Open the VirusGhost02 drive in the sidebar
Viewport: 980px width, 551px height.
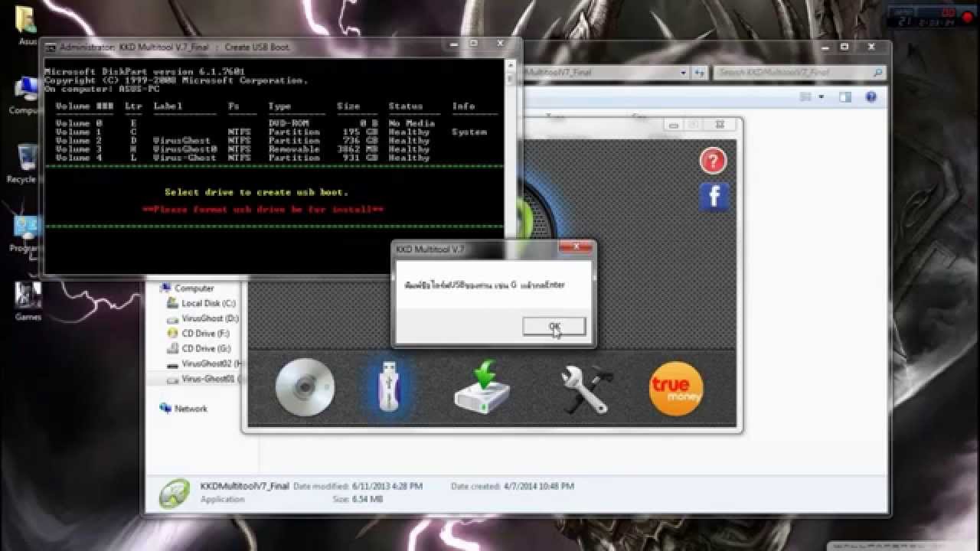[x=205, y=364]
